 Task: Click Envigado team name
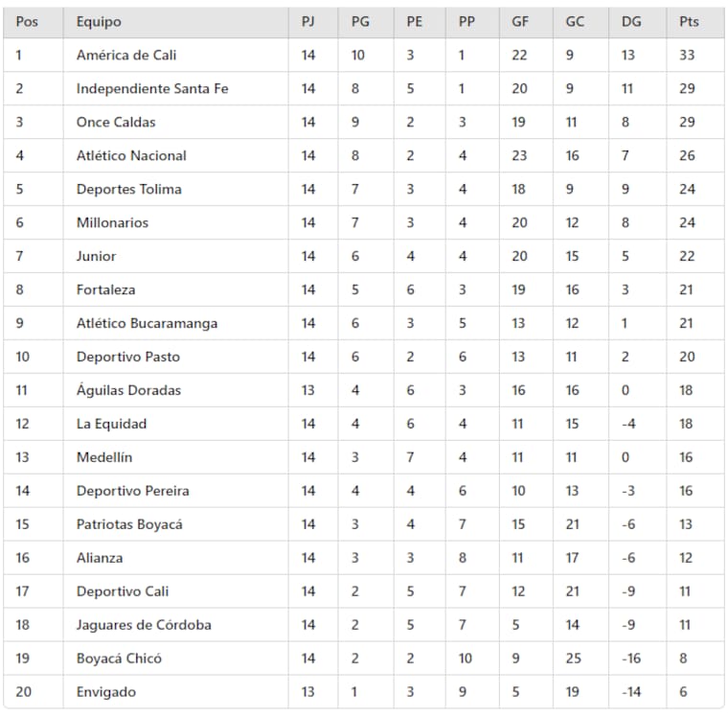106,693
